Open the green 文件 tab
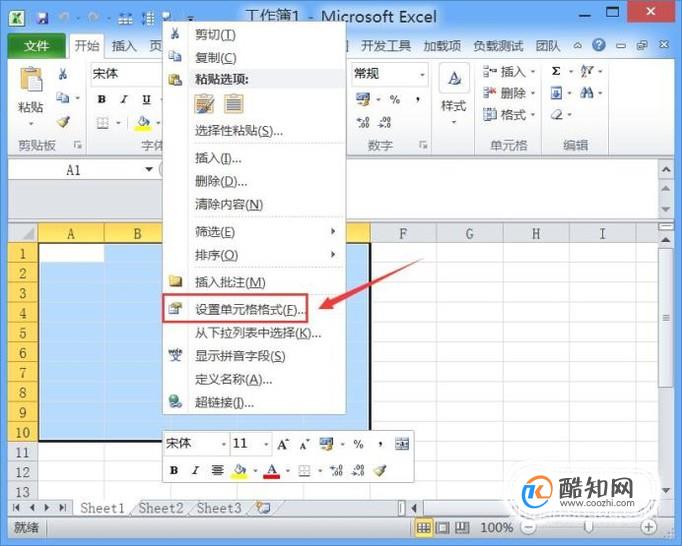 point(37,46)
